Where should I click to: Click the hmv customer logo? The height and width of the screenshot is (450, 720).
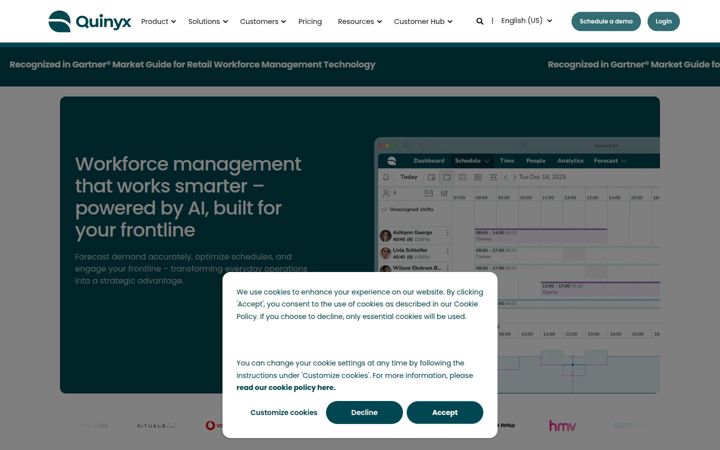tap(562, 426)
